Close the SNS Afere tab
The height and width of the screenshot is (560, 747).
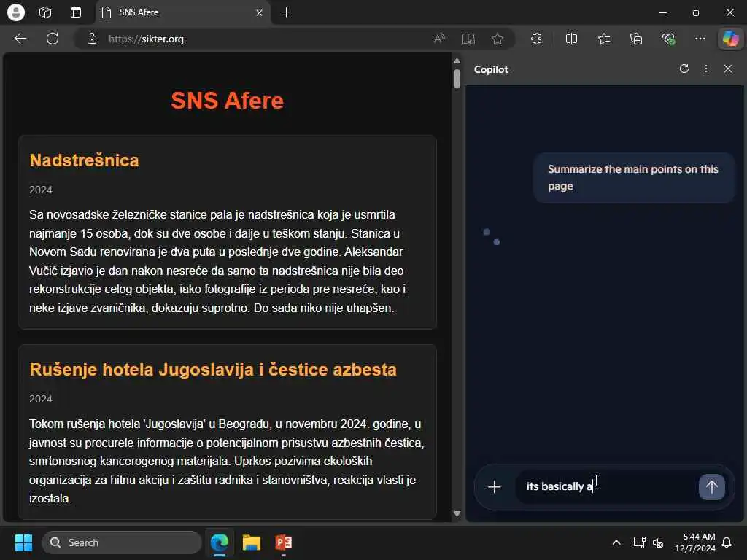(x=259, y=13)
